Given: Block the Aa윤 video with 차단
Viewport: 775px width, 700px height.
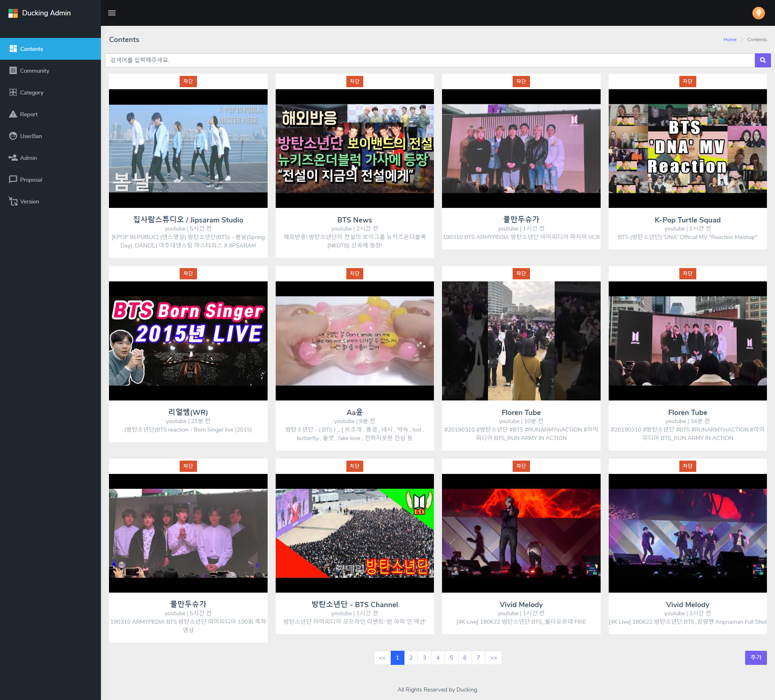Looking at the screenshot, I should tap(354, 274).
